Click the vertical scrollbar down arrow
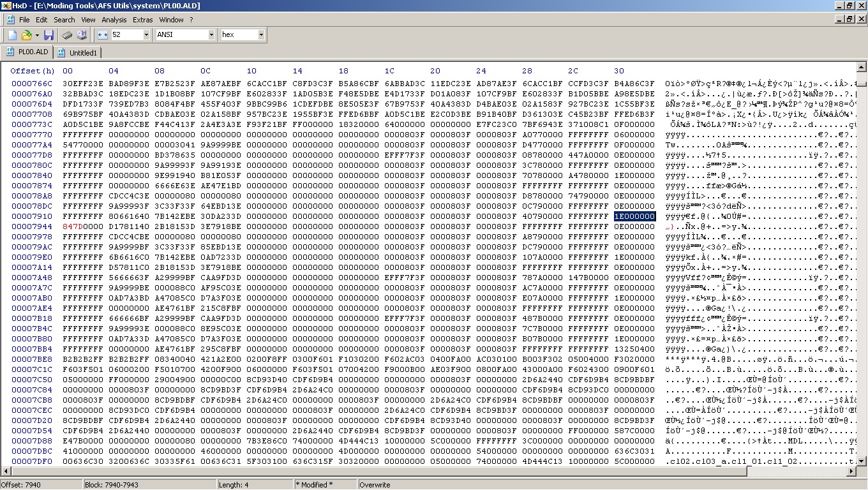The image size is (868, 490). click(x=862, y=462)
